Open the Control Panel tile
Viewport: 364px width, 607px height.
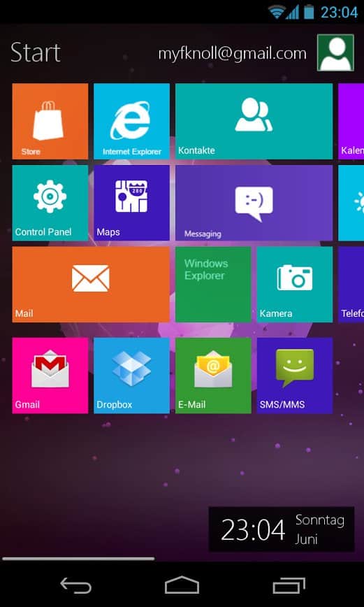(x=50, y=203)
